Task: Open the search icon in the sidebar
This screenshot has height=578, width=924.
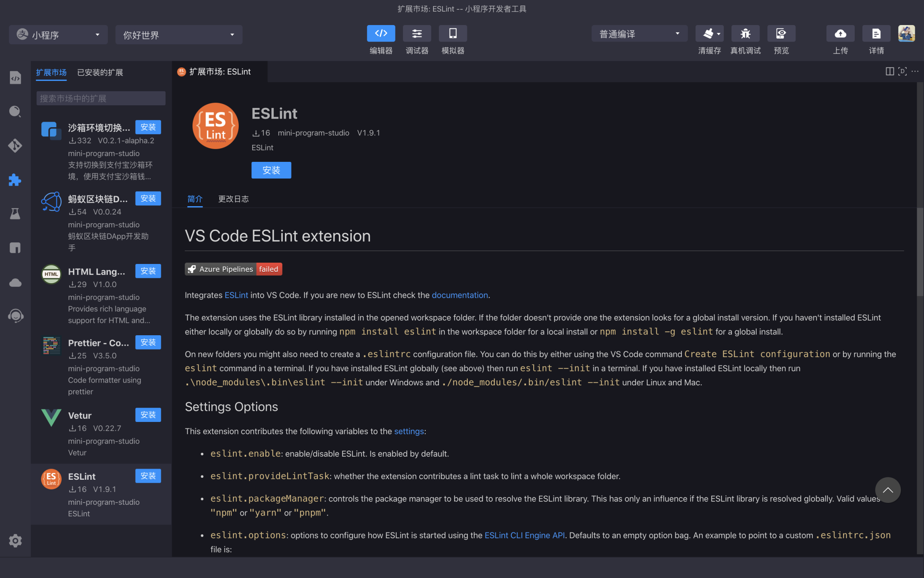Action: point(15,111)
